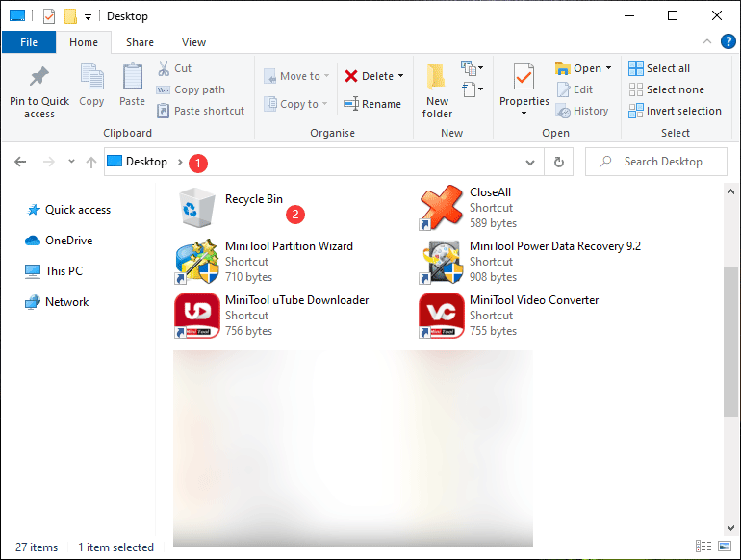This screenshot has height=560, width=741.
Task: Open Quick Access Toolbar customize arrow
Action: pyautogui.click(x=88, y=17)
